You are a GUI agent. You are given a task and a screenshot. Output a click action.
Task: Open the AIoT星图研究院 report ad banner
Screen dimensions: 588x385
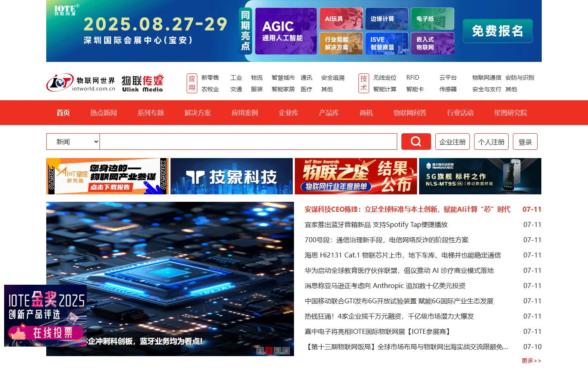pos(107,176)
